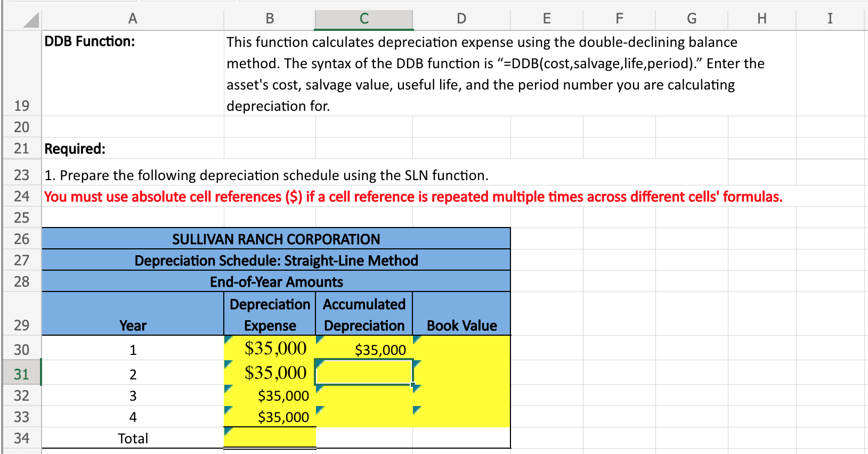Select column D header
This screenshot has height=454, width=868.
[x=461, y=19]
